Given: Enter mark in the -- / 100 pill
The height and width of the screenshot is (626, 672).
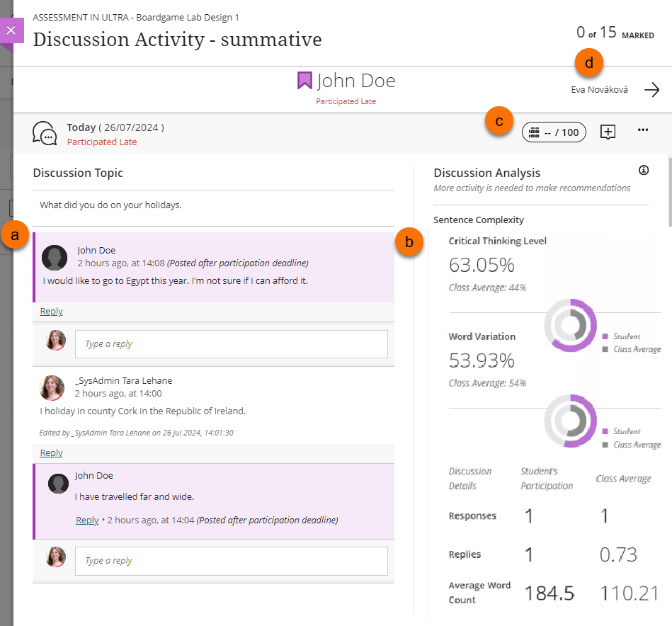Looking at the screenshot, I should coord(554,132).
